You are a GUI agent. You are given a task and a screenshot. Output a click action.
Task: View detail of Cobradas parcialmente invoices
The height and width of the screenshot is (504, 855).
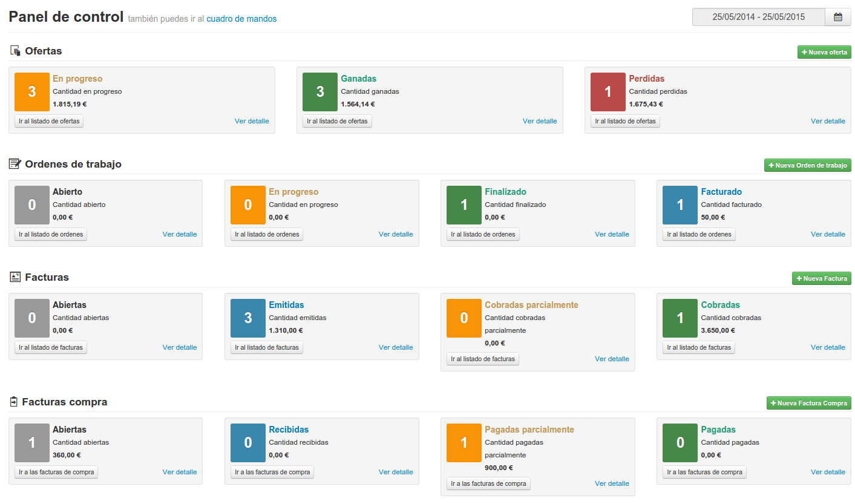[612, 359]
